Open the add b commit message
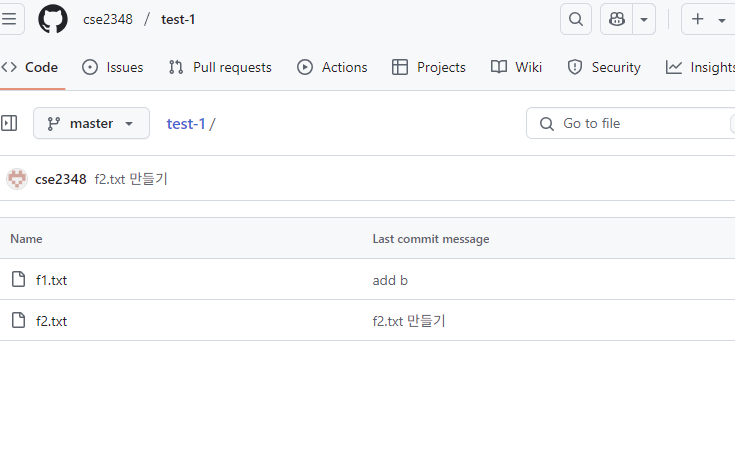 click(x=390, y=280)
